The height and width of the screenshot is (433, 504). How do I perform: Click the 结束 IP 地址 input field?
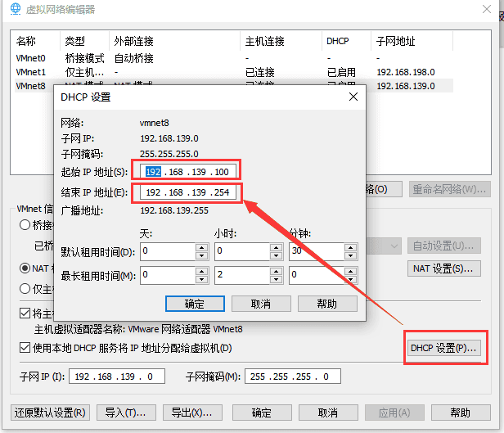tap(191, 192)
